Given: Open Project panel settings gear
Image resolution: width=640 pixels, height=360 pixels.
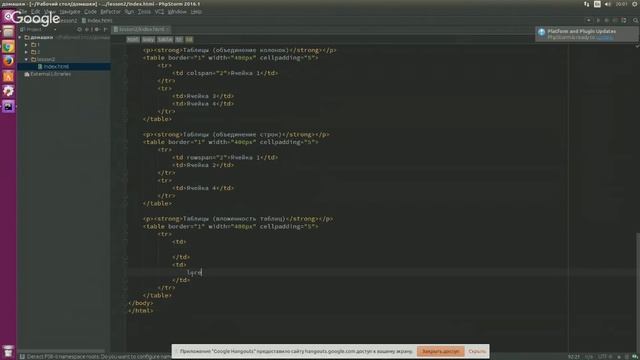Looking at the screenshot, I should pyautogui.click(x=97, y=29).
